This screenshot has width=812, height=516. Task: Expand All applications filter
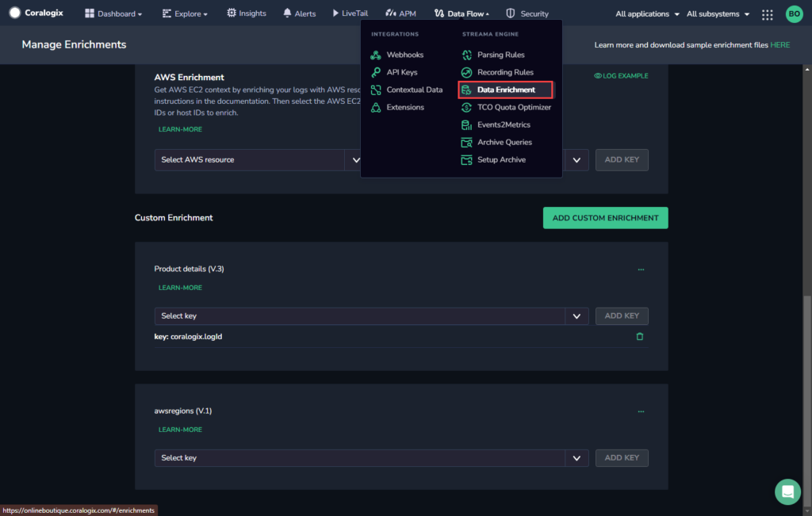pos(647,14)
